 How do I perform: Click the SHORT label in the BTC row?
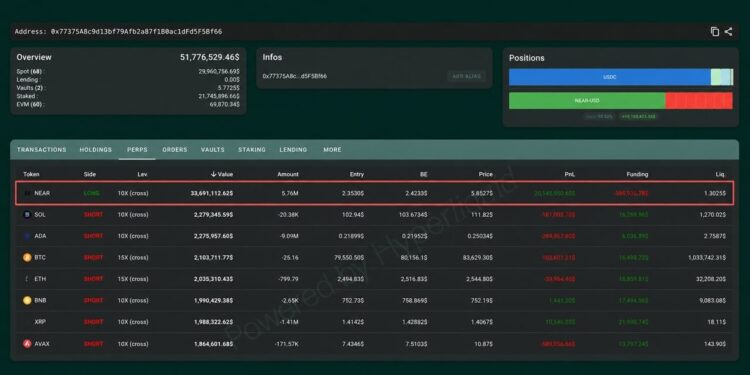tap(93, 257)
